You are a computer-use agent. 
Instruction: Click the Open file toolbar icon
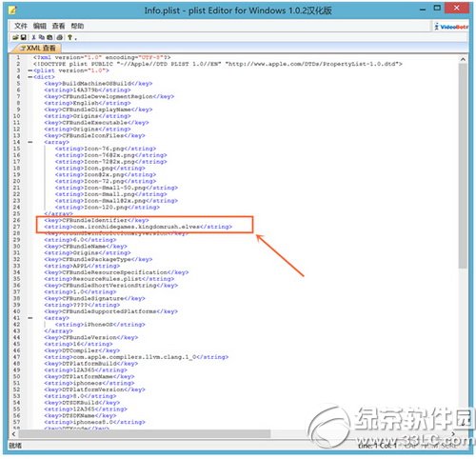(x=15, y=37)
